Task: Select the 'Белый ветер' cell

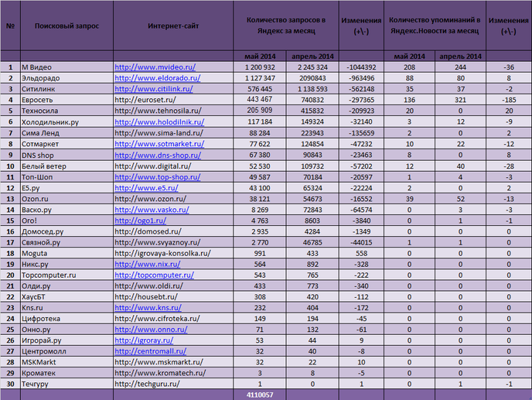Action: pos(66,166)
